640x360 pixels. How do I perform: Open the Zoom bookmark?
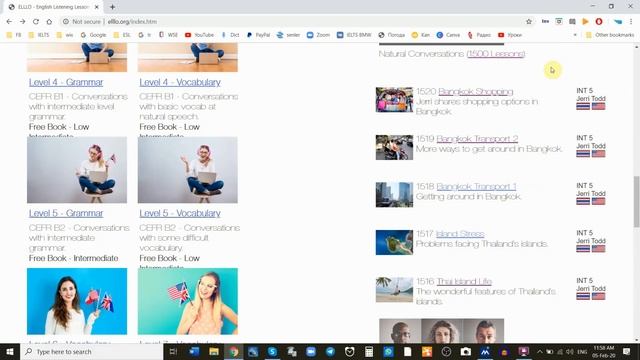pos(318,35)
